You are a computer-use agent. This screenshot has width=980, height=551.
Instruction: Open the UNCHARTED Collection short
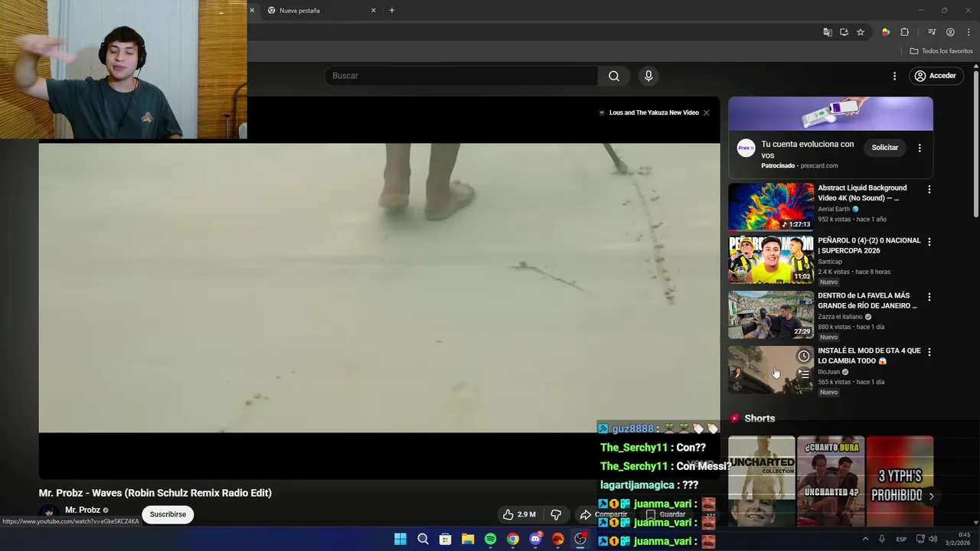point(762,482)
